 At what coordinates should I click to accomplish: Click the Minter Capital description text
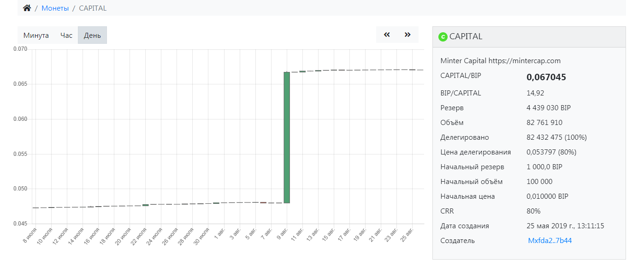(x=500, y=61)
